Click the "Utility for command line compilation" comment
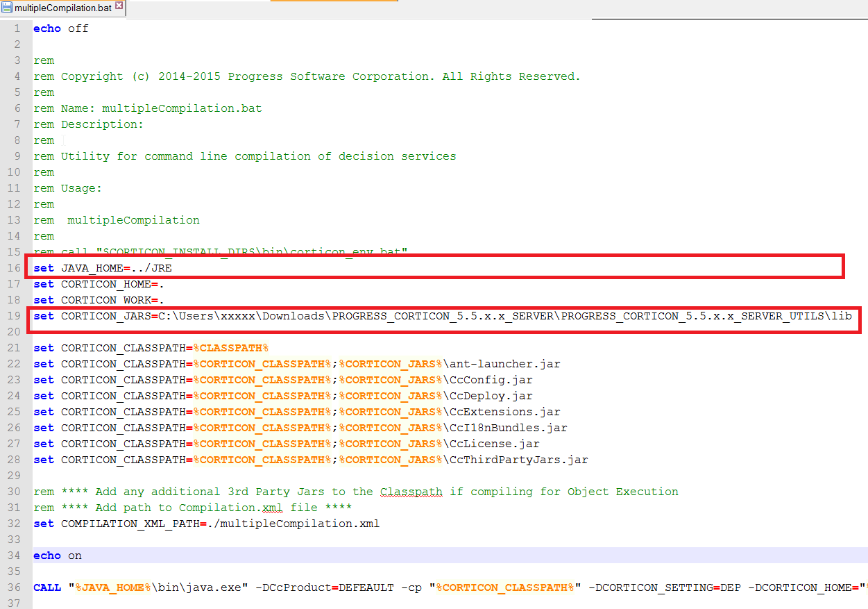The image size is (868, 609). coord(245,156)
